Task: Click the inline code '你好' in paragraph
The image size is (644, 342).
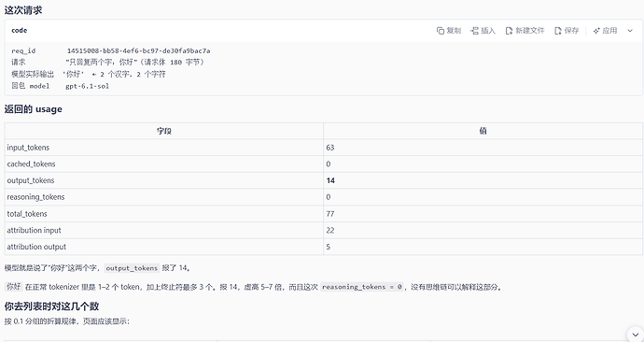Action: pos(14,287)
